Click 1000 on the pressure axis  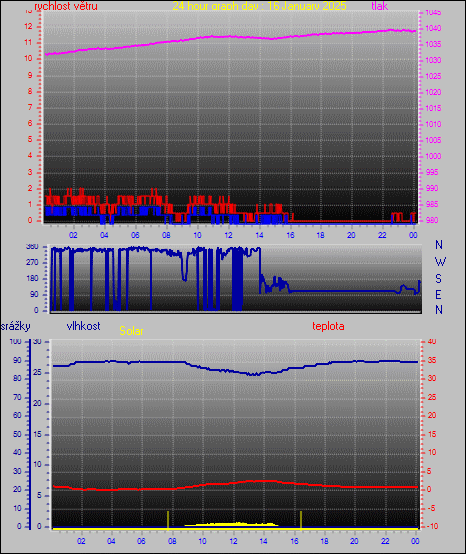coord(433,156)
